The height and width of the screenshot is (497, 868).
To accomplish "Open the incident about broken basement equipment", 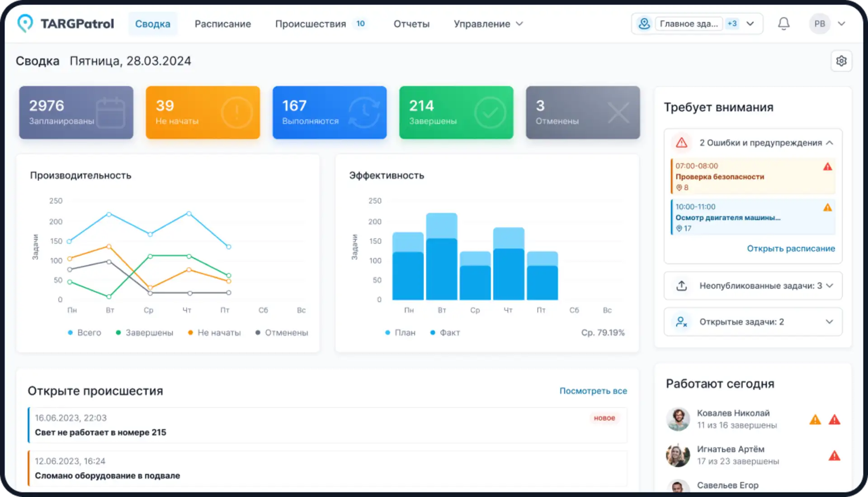I will [x=107, y=475].
